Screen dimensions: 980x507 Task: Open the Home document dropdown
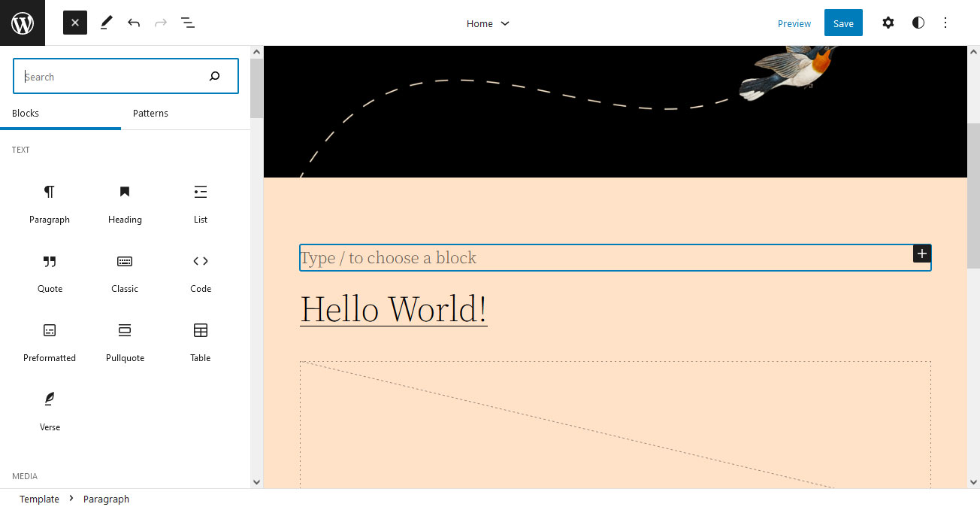[x=487, y=23]
